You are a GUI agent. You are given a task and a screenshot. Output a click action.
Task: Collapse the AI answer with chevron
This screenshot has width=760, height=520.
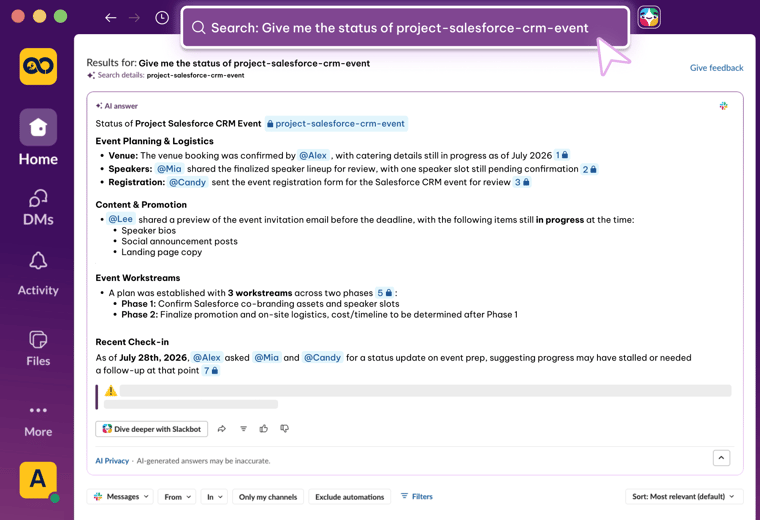point(721,458)
